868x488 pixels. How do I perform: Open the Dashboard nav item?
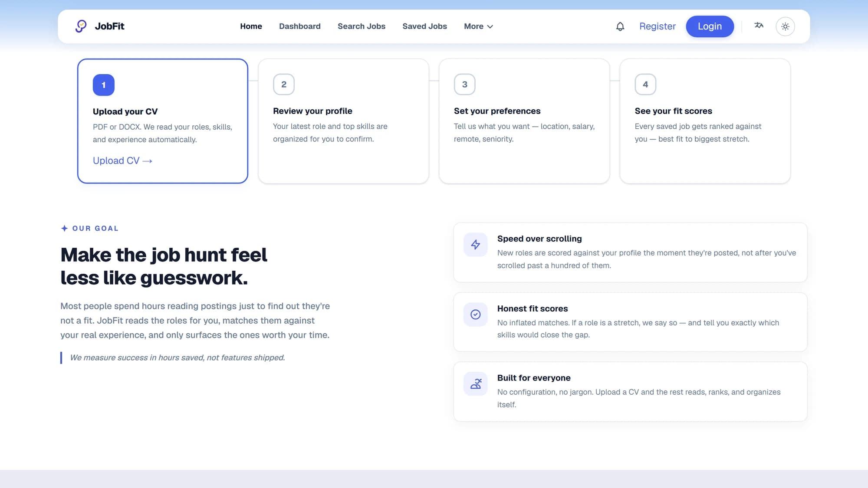pyautogui.click(x=300, y=26)
